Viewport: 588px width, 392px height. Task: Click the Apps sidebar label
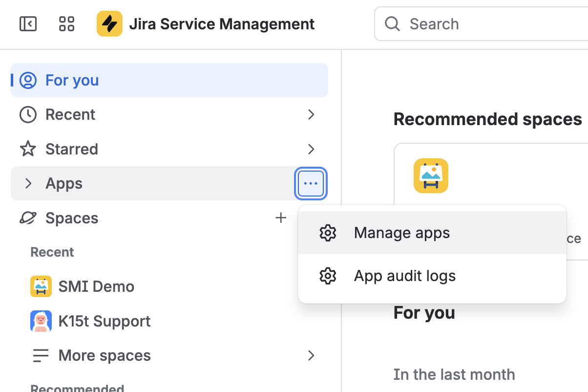[x=64, y=183]
